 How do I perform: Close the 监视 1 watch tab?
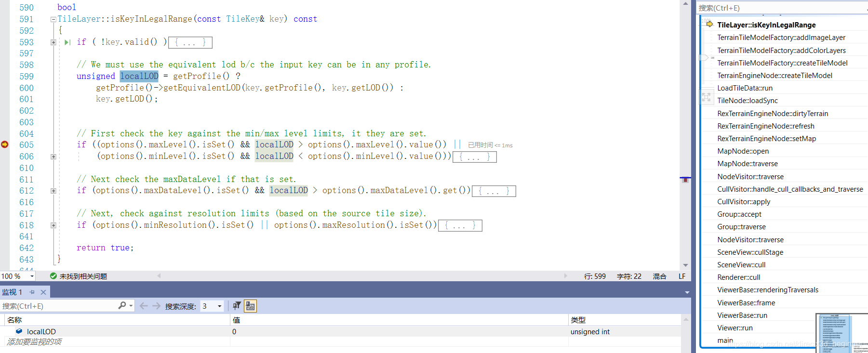[43, 292]
